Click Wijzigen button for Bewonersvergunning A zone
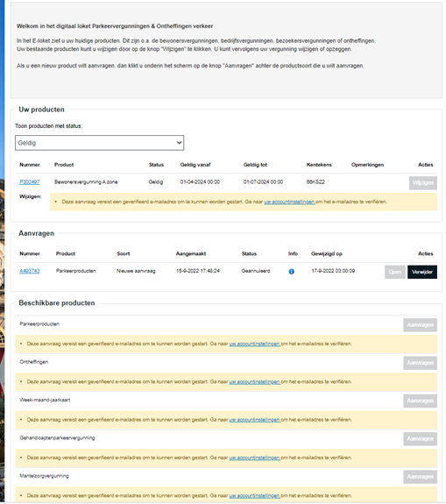 click(423, 183)
